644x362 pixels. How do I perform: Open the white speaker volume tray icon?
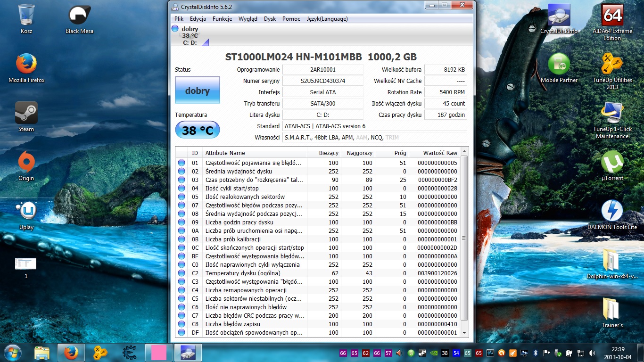pyautogui.click(x=592, y=353)
